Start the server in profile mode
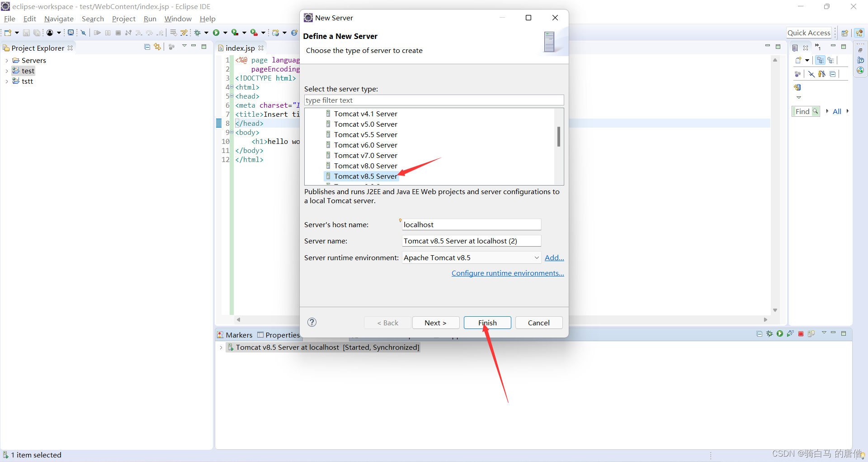868x462 pixels. point(790,333)
